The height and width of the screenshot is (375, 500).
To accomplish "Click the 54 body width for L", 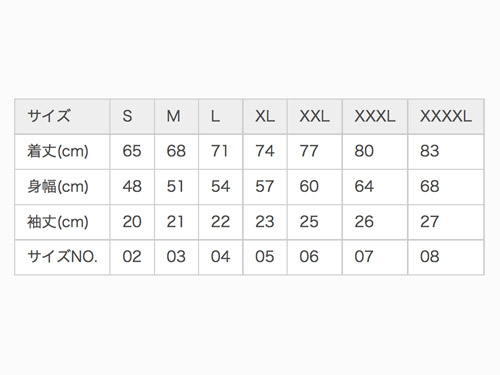I will click(221, 187).
